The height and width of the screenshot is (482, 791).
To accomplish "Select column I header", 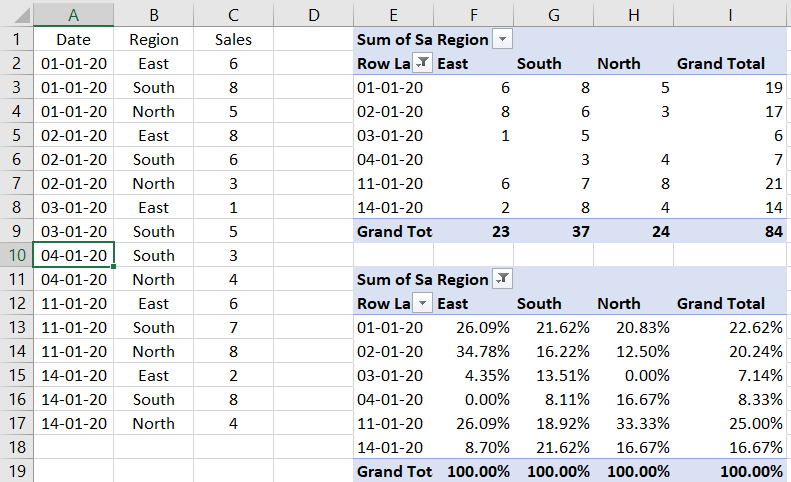I will [731, 15].
